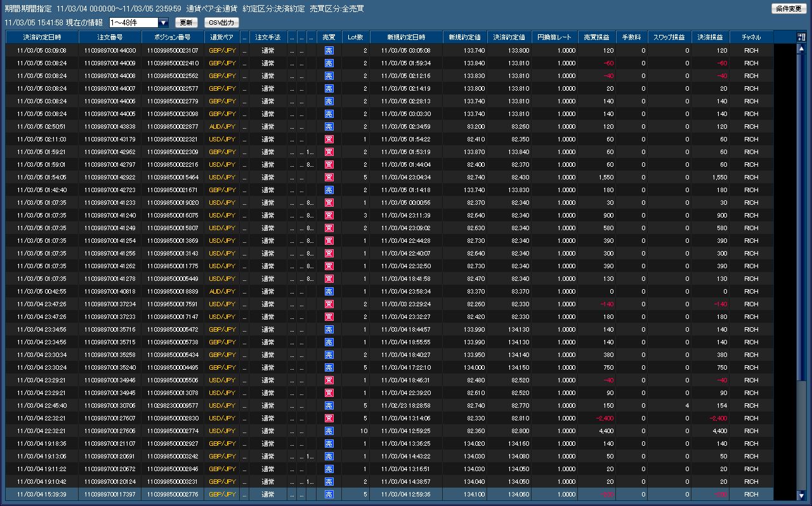This screenshot has height=506, width=812.
Task: Click the 円換算レート column header
Action: pyautogui.click(x=555, y=37)
